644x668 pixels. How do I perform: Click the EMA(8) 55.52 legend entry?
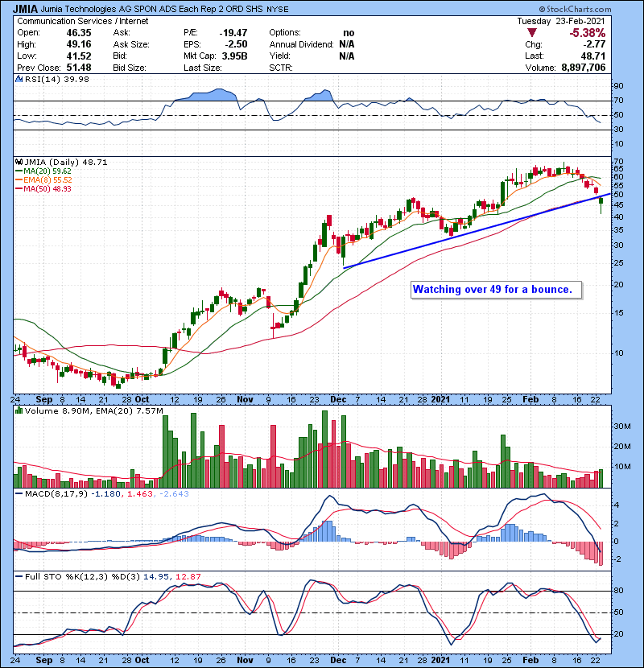[x=44, y=179]
